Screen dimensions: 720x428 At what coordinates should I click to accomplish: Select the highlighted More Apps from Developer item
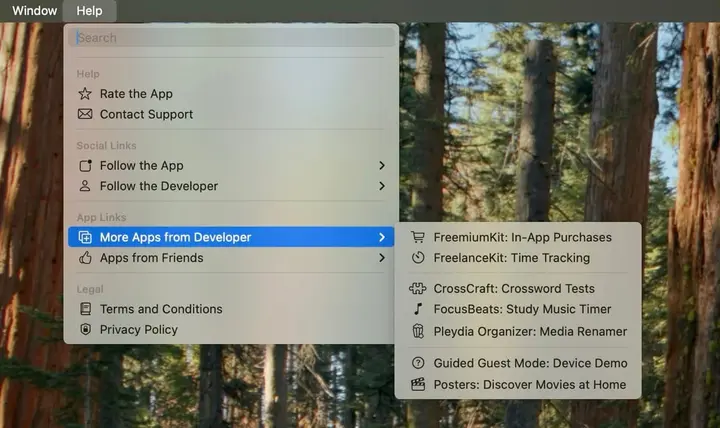tap(231, 237)
